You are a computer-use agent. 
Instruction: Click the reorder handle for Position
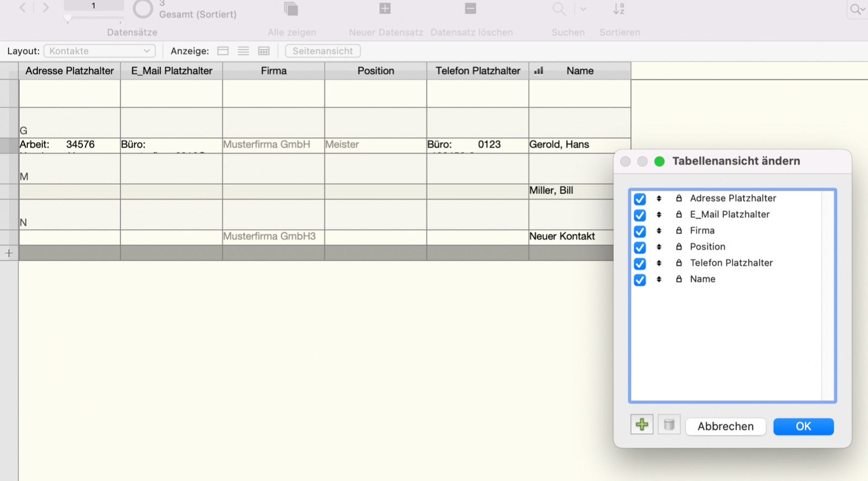[659, 247]
